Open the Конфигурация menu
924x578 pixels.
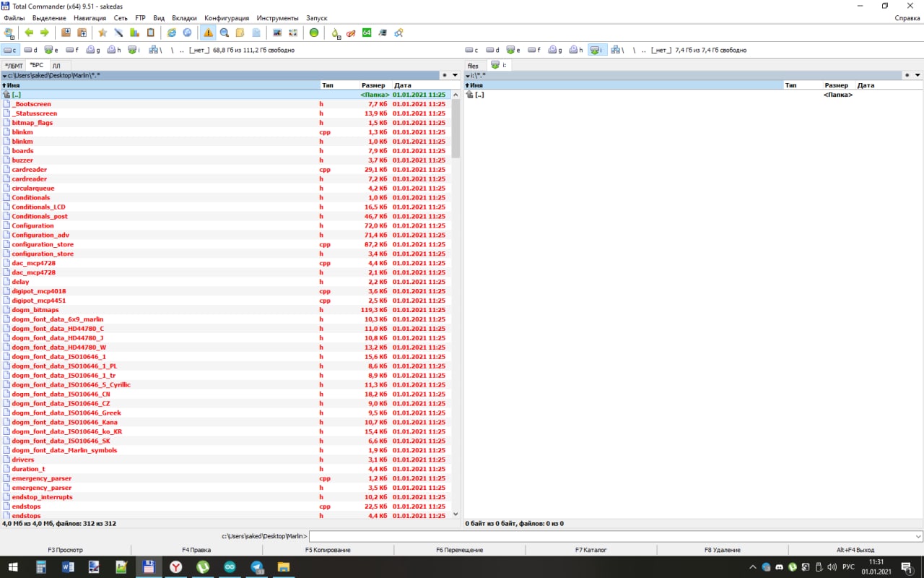coord(227,17)
